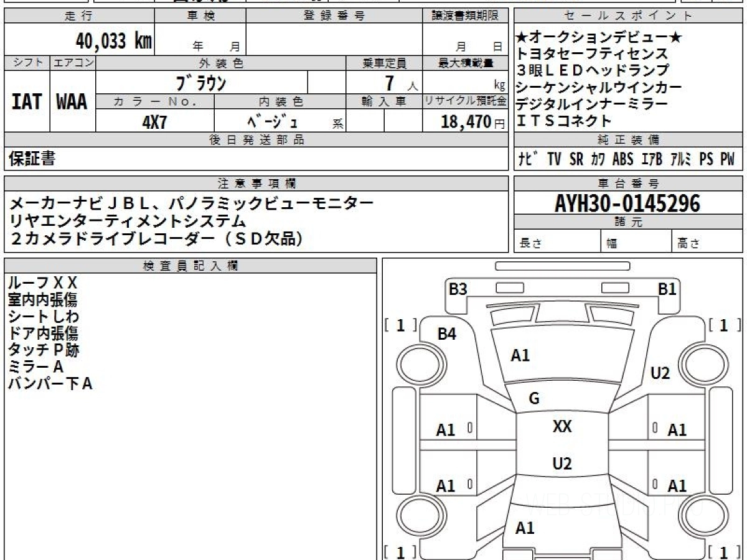This screenshot has height=560, width=747.
Task: Click the chassis number AYH30-0145296
Action: [x=627, y=203]
